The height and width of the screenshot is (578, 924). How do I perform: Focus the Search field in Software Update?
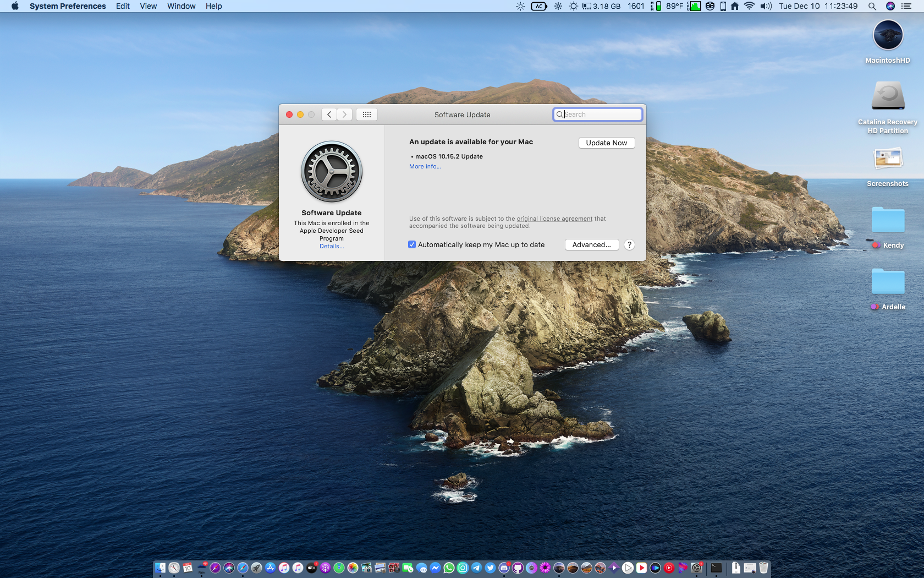tap(598, 114)
